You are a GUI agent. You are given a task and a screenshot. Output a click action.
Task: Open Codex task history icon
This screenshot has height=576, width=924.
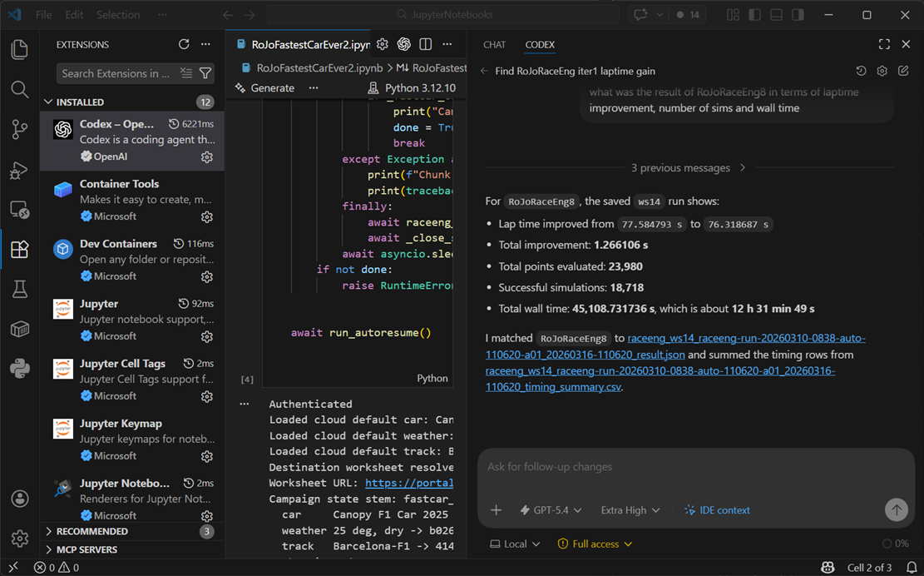[861, 72]
